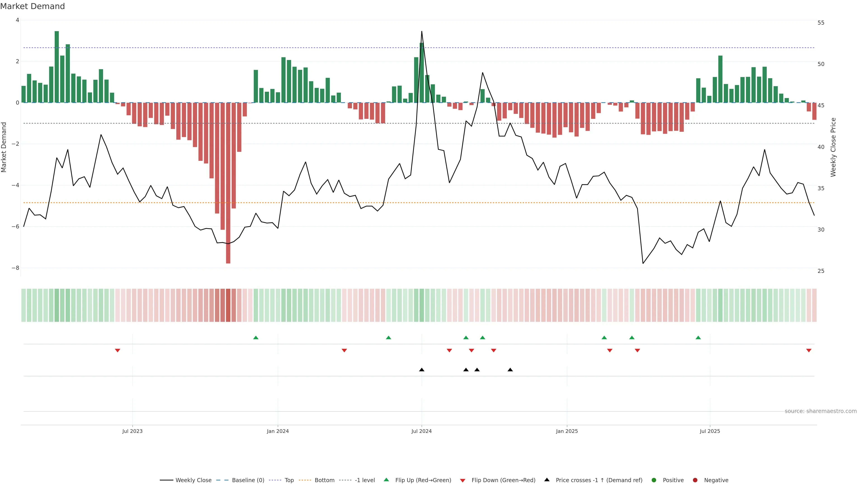868x488 pixels.
Task: Hide the Top dotted line legend
Action: point(289,480)
